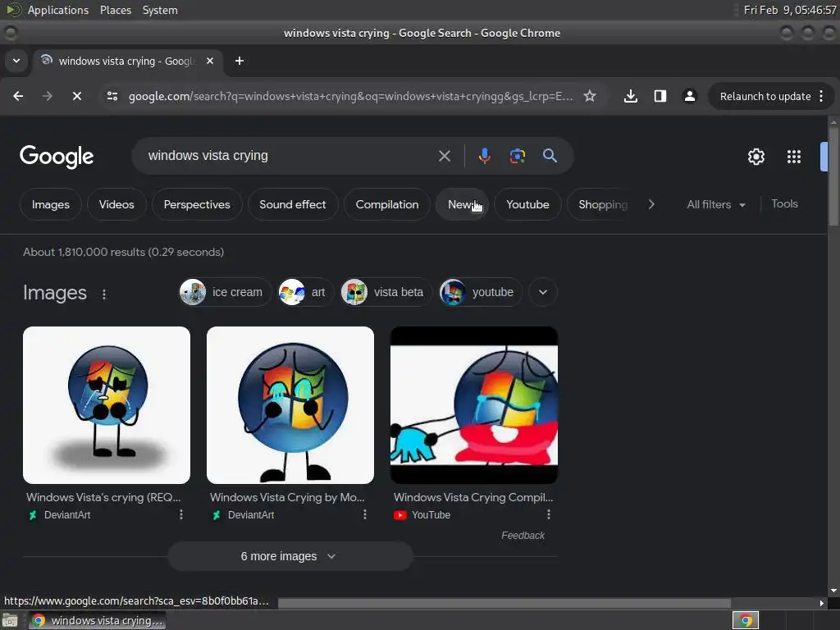
Task: Open Images section three-dot menu
Action: point(104,294)
